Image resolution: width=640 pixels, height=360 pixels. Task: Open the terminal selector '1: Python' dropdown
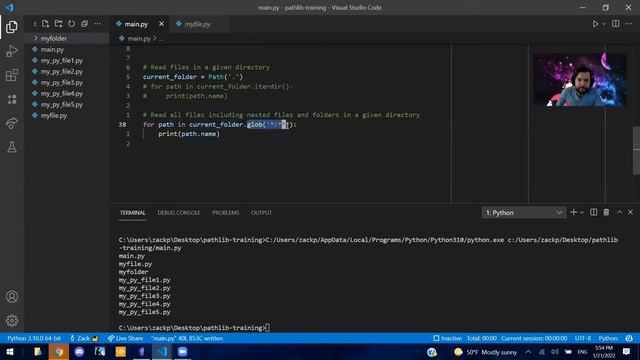524,213
